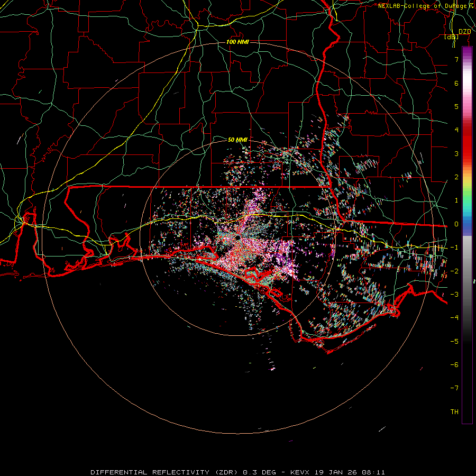Screen dimensions: 476x476
Task: Click the -7 value on the color scale
Action: click(x=454, y=388)
